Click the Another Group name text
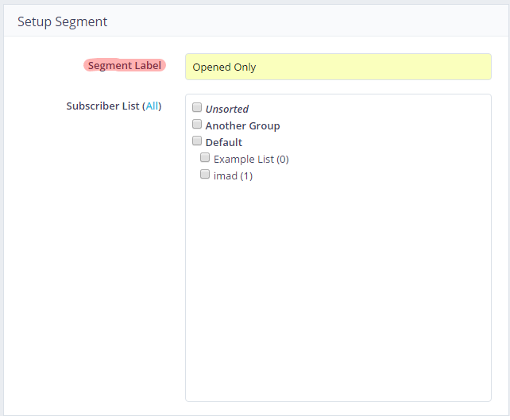The image size is (510, 420). [x=242, y=126]
